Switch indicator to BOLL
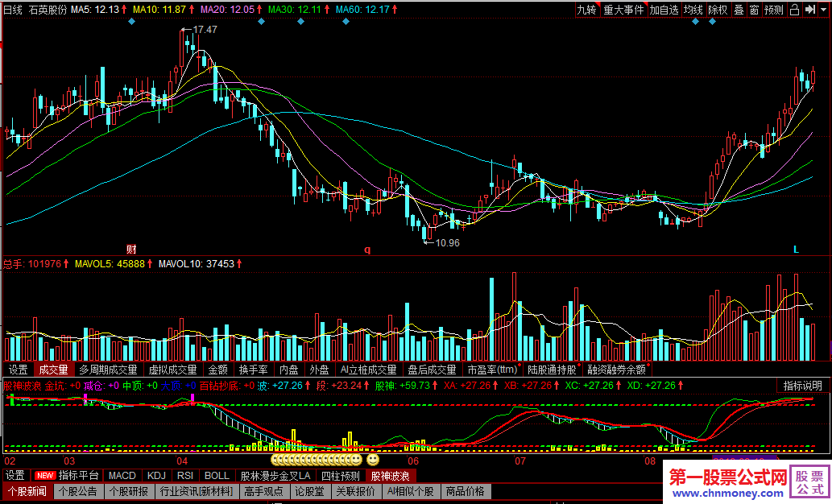The height and width of the screenshot is (504, 832). click(x=217, y=476)
